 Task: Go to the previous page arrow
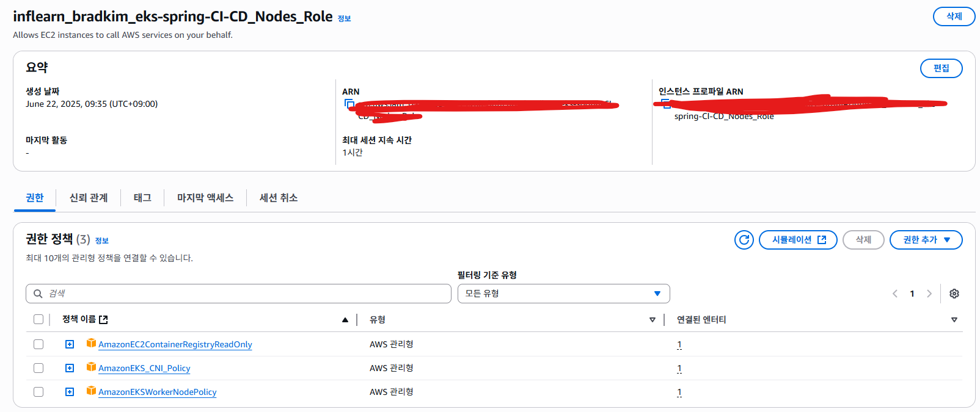(895, 294)
